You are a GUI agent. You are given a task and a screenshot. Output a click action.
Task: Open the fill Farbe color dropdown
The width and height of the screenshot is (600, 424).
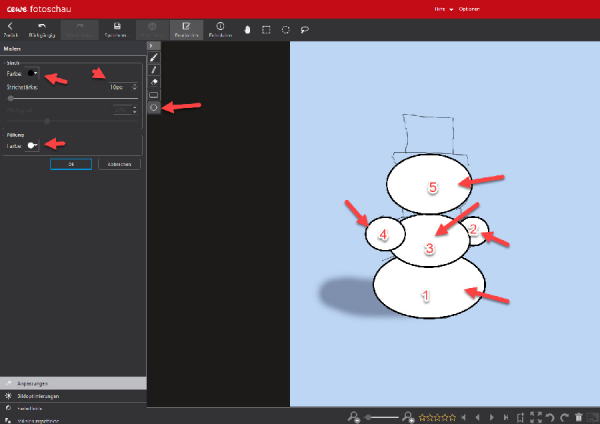[33, 145]
